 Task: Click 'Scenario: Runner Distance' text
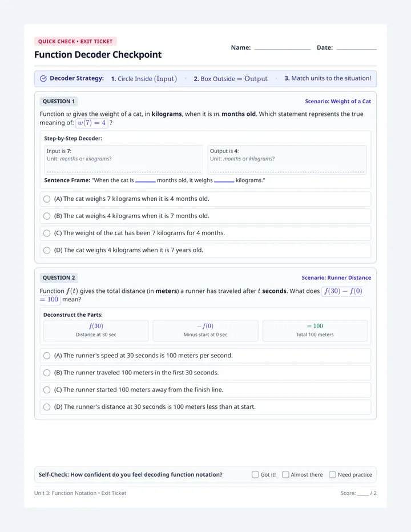pos(336,278)
